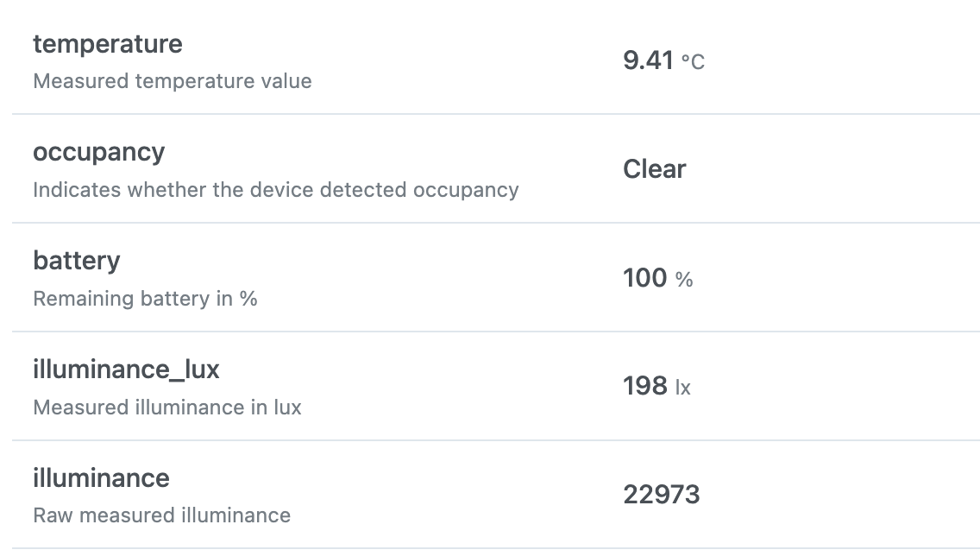Click the temperature label
980x556 pixels.
108,44
